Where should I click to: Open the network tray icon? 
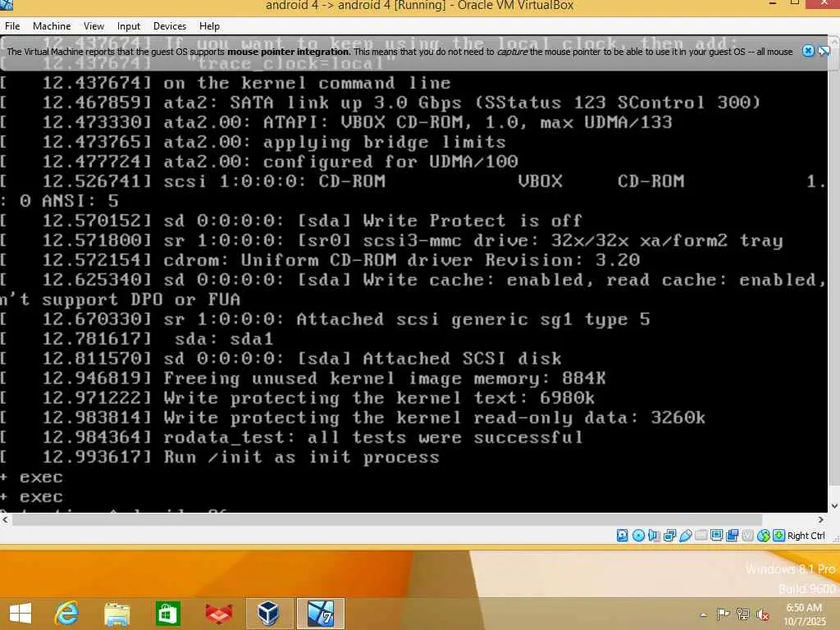click(x=742, y=614)
